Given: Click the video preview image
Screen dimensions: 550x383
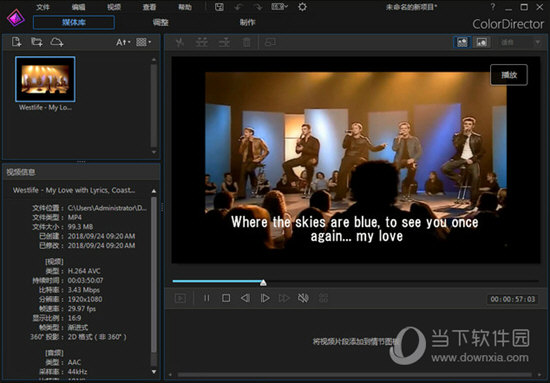Looking at the screenshot, I should [356, 160].
